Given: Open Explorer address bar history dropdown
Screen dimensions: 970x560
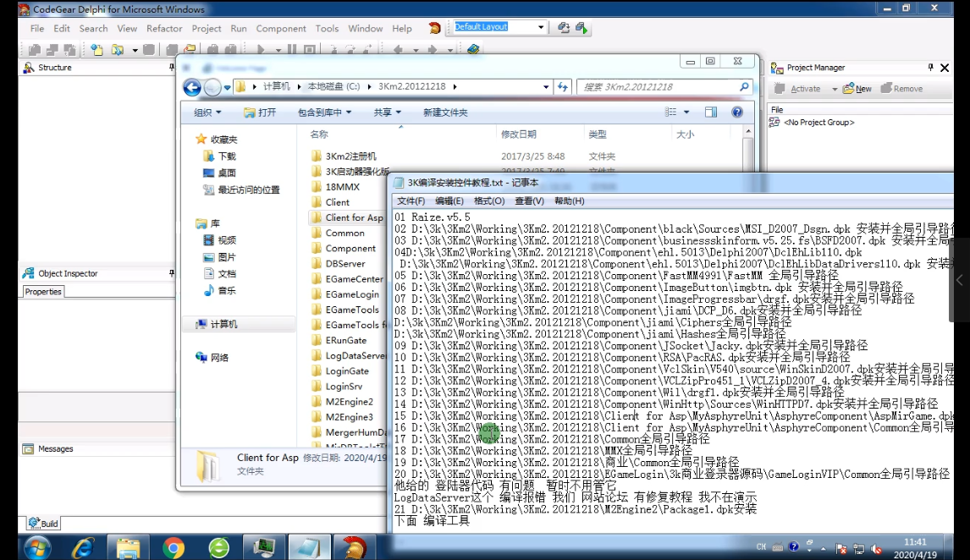Looking at the screenshot, I should 546,87.
